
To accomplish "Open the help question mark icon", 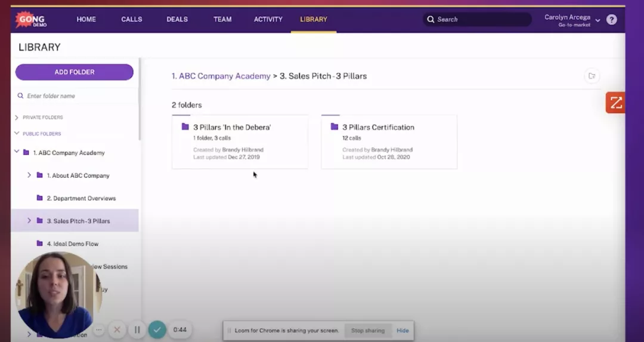I will [x=612, y=19].
